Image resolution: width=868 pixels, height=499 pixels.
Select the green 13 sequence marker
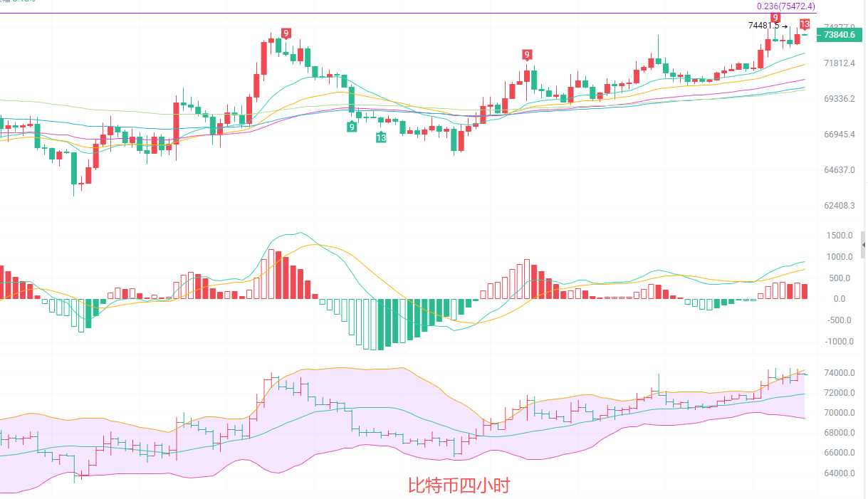[381, 137]
